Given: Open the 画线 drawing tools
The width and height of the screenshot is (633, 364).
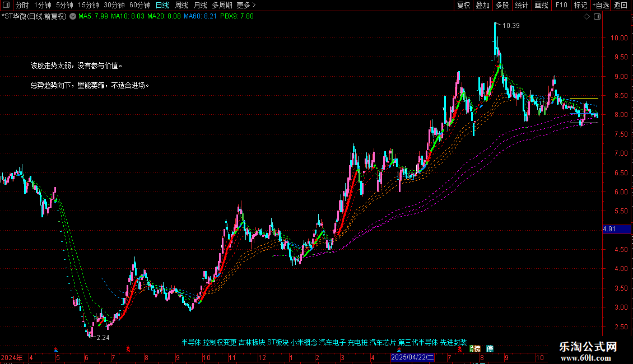Looking at the screenshot, I should pyautogui.click(x=541, y=5).
